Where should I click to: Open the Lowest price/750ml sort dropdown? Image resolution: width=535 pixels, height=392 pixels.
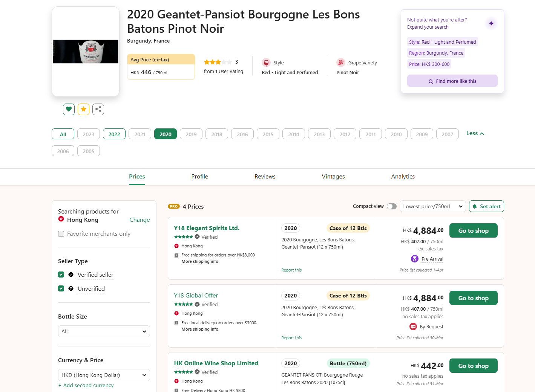pyautogui.click(x=432, y=206)
